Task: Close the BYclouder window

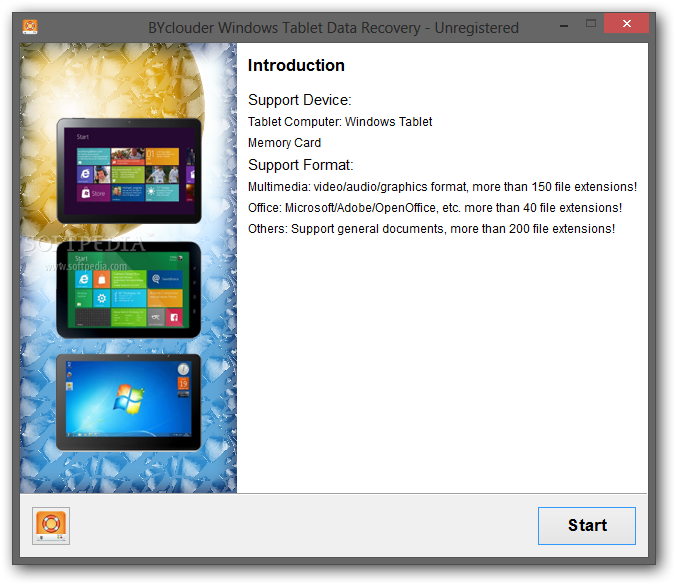Action: tap(626, 23)
